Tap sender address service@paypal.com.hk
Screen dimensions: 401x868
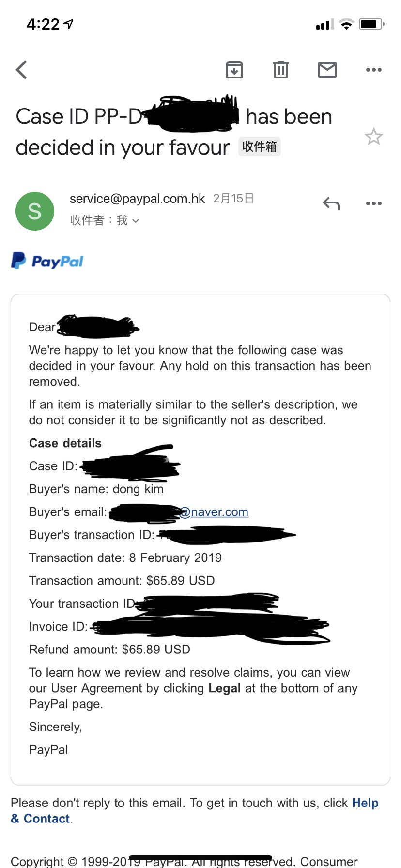point(138,199)
